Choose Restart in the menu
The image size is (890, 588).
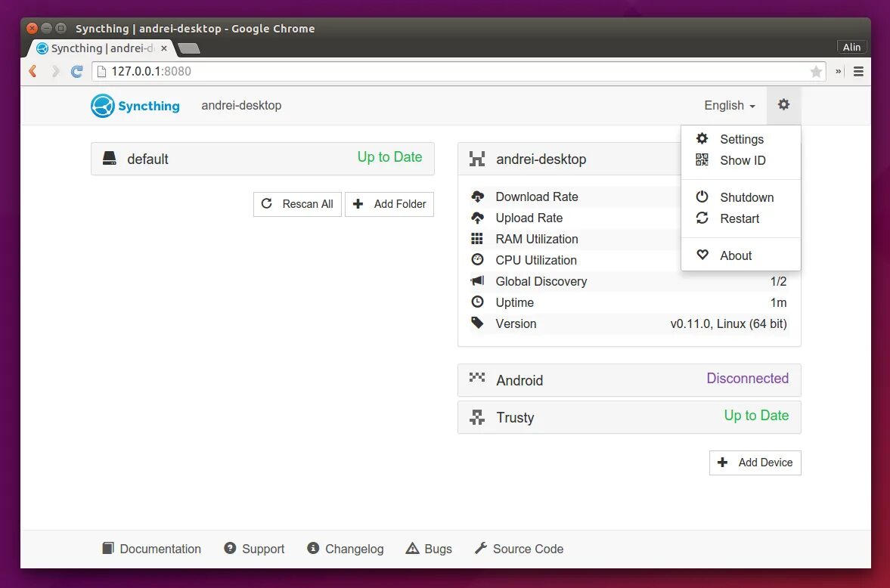coord(741,218)
